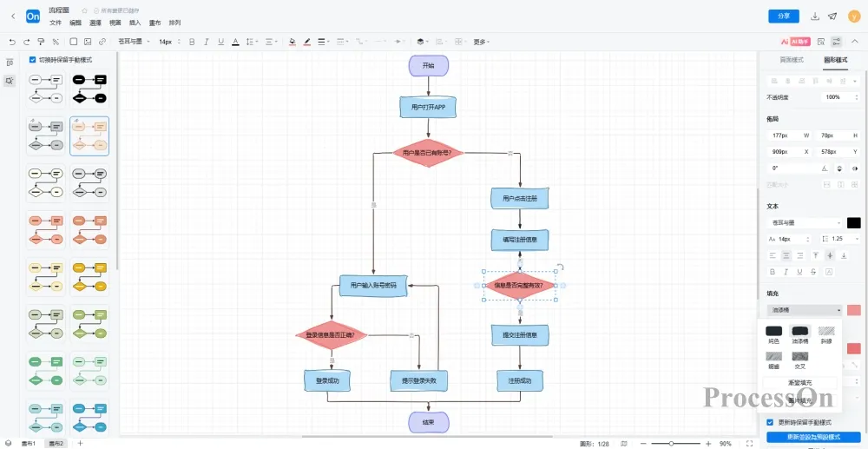Viewport: 868px width, 449px height.
Task: Click the blue 分享 button
Action: pyautogui.click(x=784, y=16)
